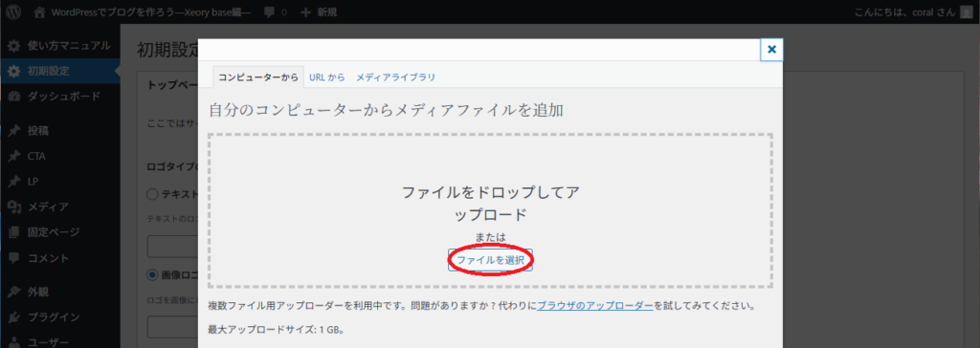980x348 pixels.
Task: Click the site title in admin bar
Action: click(152, 11)
